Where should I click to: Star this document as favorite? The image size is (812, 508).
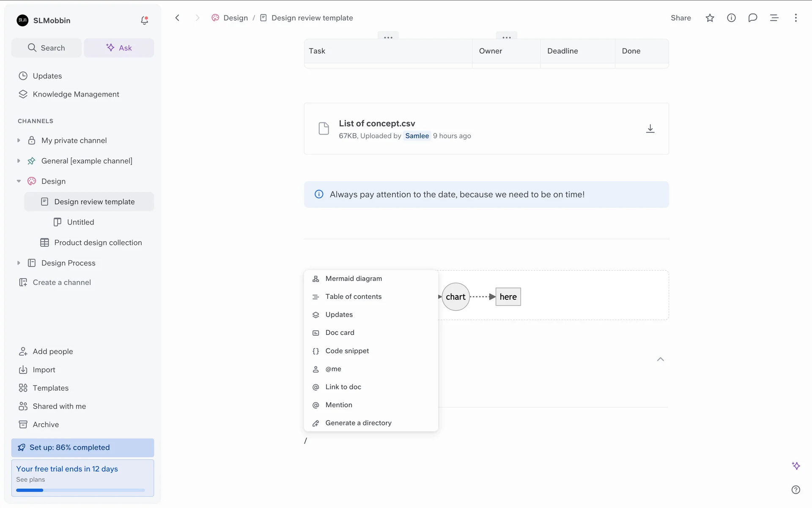(710, 18)
